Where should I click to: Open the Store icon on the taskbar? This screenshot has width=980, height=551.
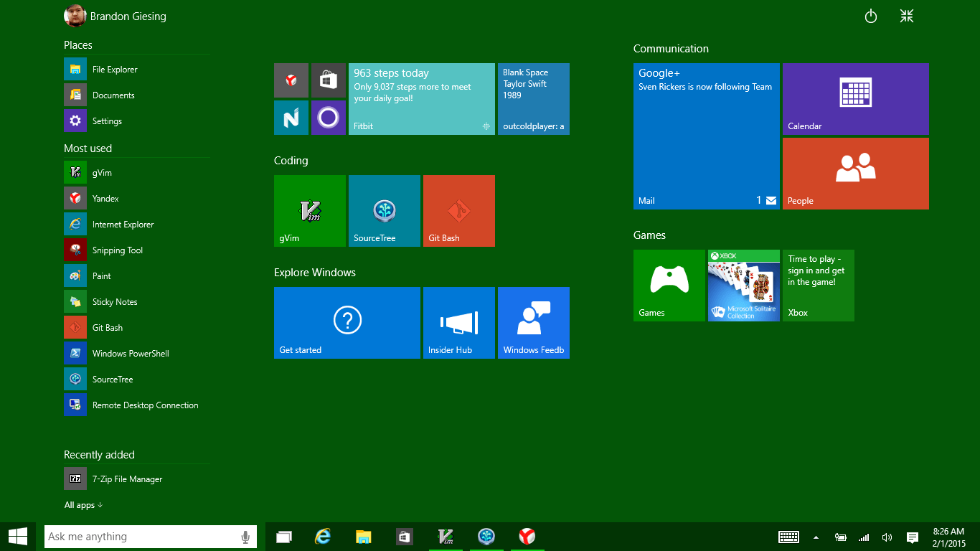point(404,537)
